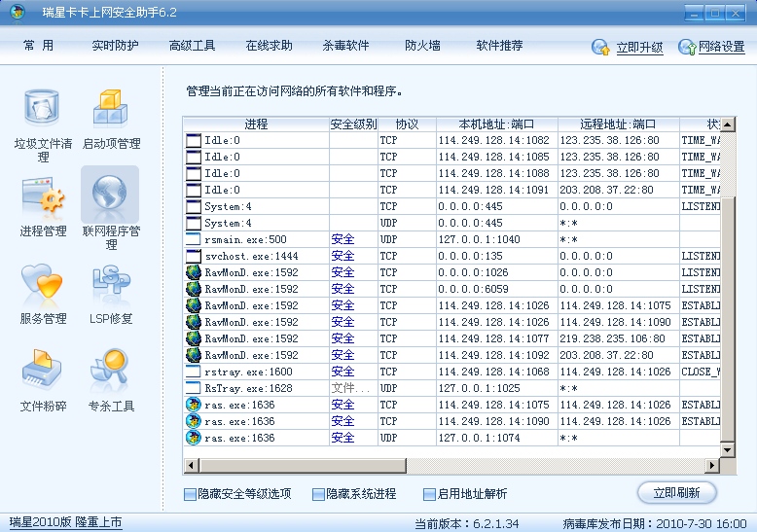
Task: Open the 网络设置 link
Action: pyautogui.click(x=721, y=47)
